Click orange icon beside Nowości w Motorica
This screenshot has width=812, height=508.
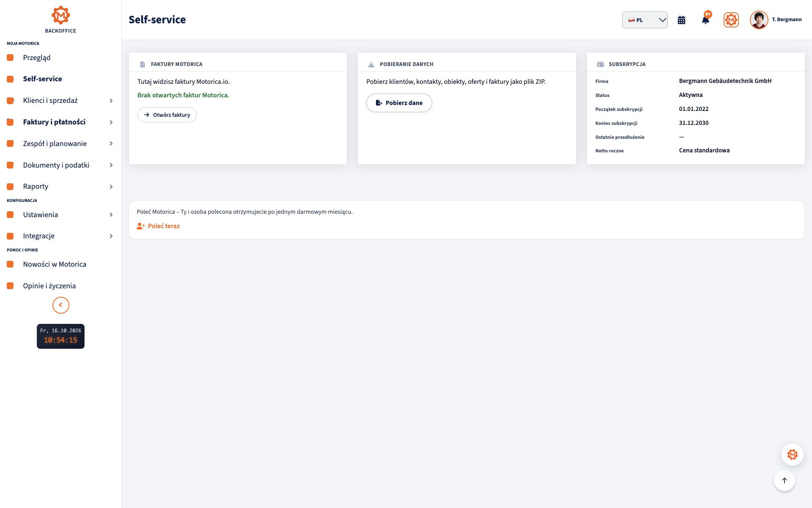pos(11,264)
